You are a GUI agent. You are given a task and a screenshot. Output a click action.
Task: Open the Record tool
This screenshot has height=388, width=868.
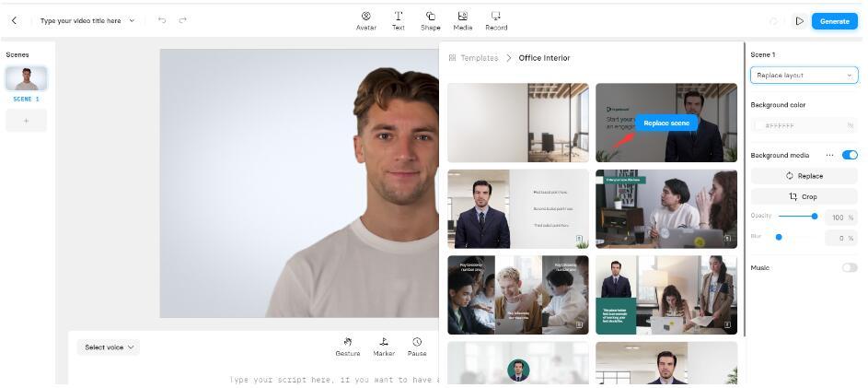pyautogui.click(x=496, y=21)
